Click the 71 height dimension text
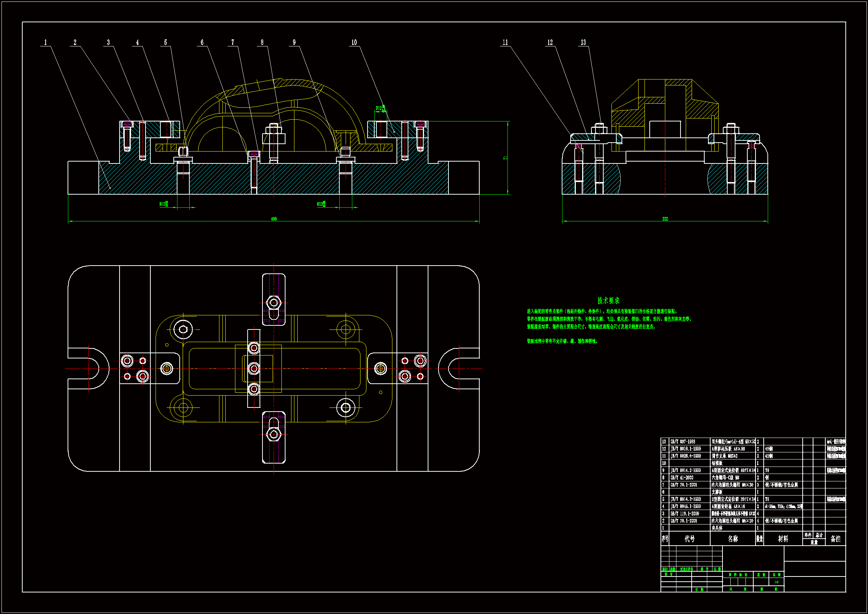The height and width of the screenshot is (614, 868). (505, 158)
